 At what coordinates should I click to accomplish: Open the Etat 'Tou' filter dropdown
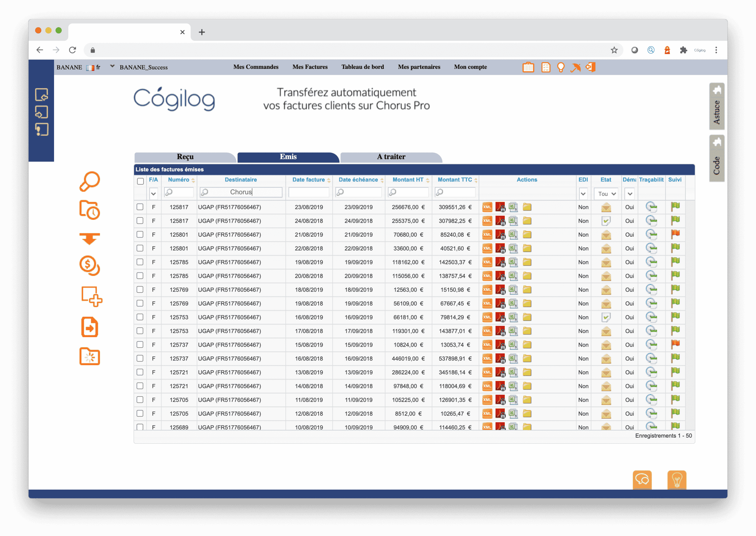(x=606, y=194)
